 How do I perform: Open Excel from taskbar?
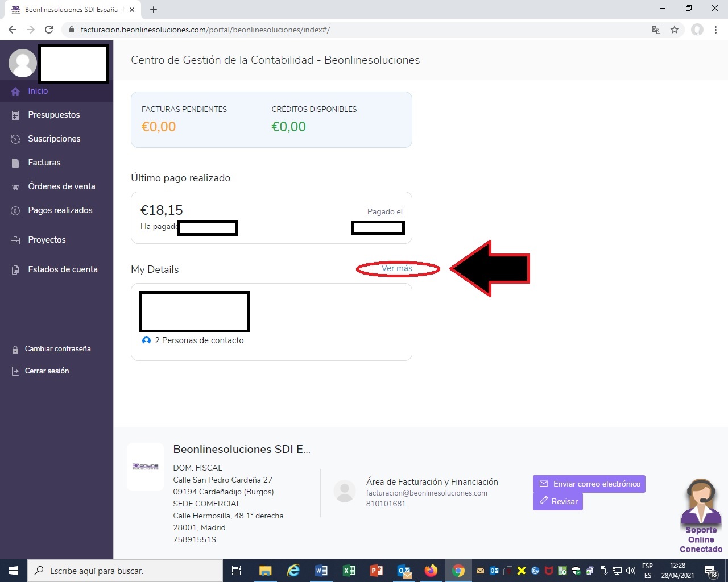(349, 571)
